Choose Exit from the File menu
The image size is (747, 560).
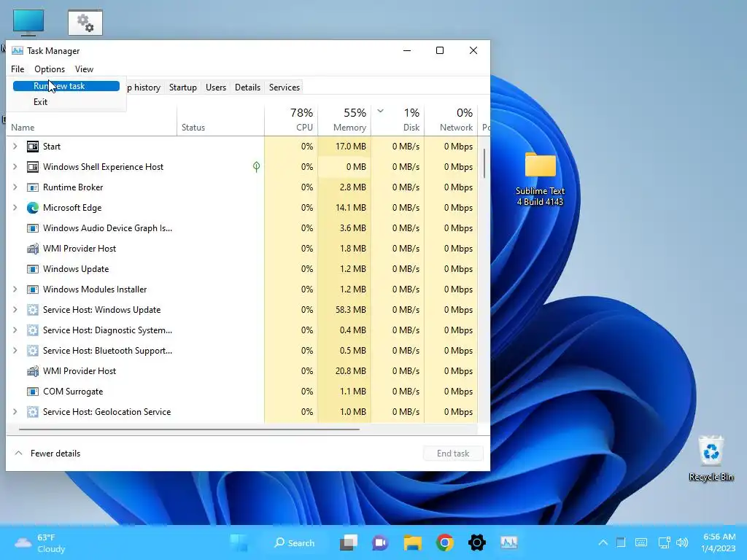pyautogui.click(x=66, y=102)
